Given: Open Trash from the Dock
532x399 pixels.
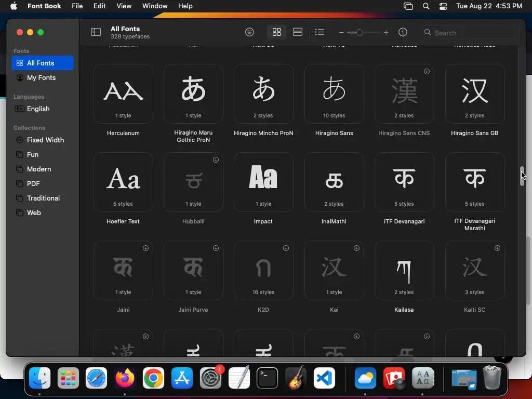Looking at the screenshot, I should pos(492,378).
